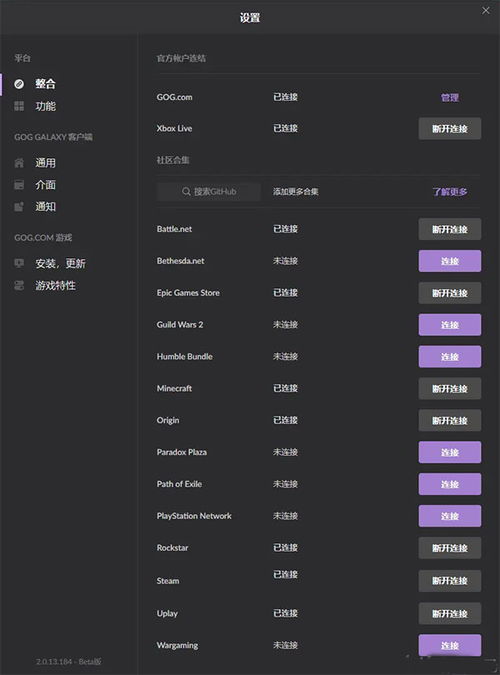The image size is (500, 675).
Task: Disconnect the Xbox Live account
Action: tap(450, 129)
